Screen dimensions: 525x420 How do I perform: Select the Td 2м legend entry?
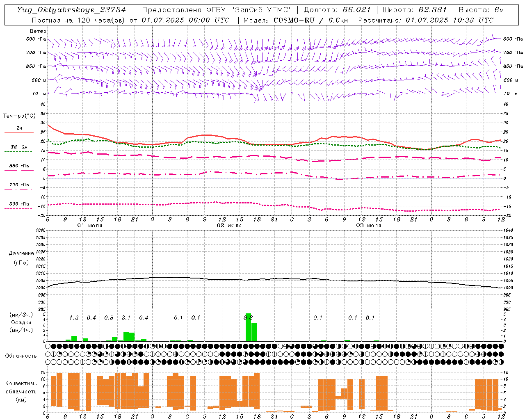coord(19,147)
